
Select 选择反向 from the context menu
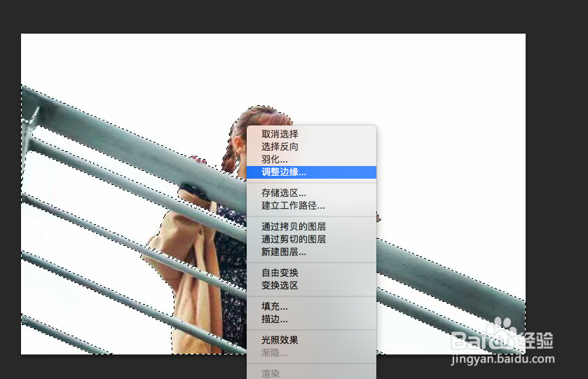[311, 147]
